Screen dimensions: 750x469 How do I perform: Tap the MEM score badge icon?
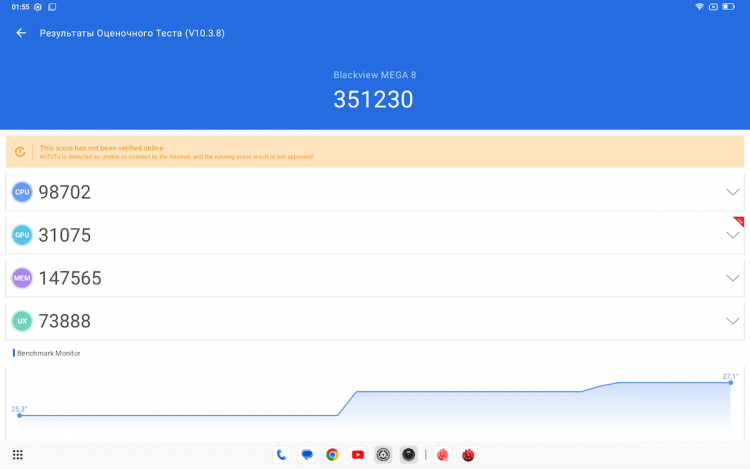pos(22,278)
